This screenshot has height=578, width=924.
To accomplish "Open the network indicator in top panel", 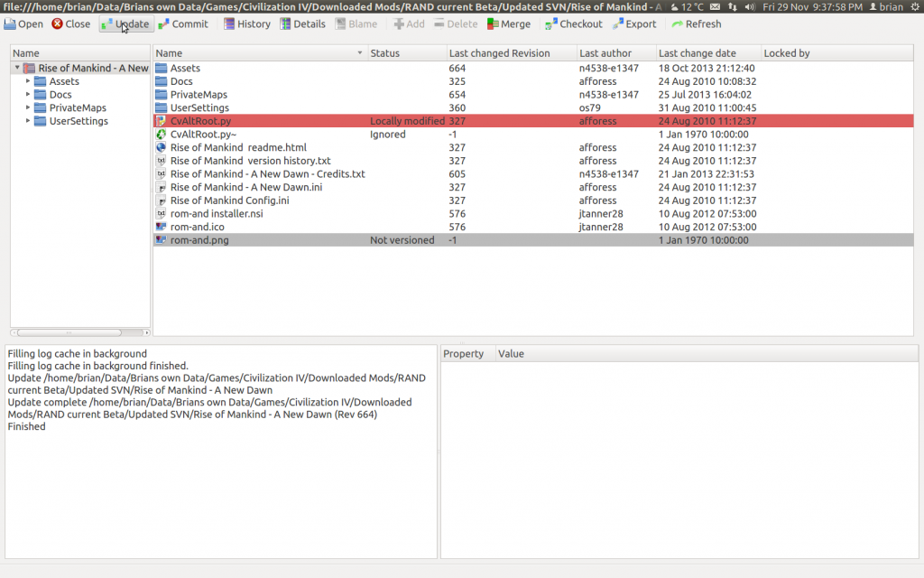I will click(733, 7).
